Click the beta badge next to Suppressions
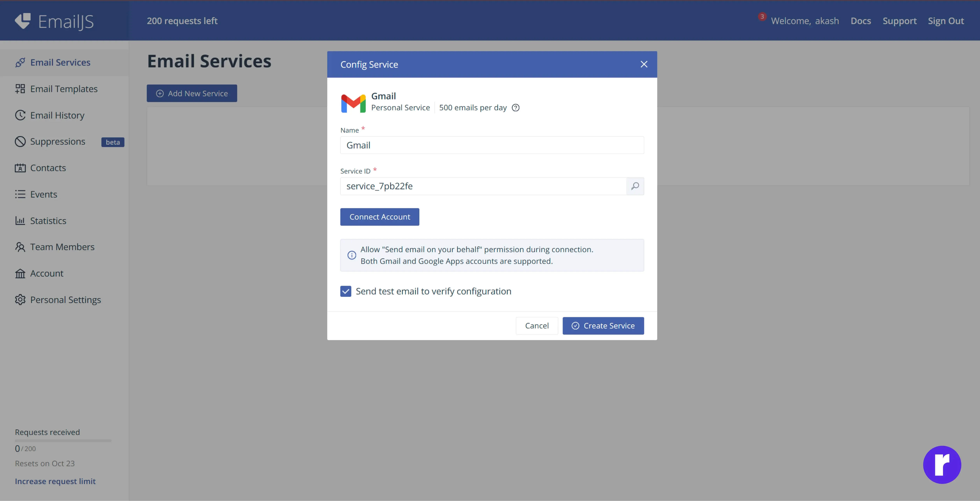Screen dimensions: 980x501 pos(113,142)
